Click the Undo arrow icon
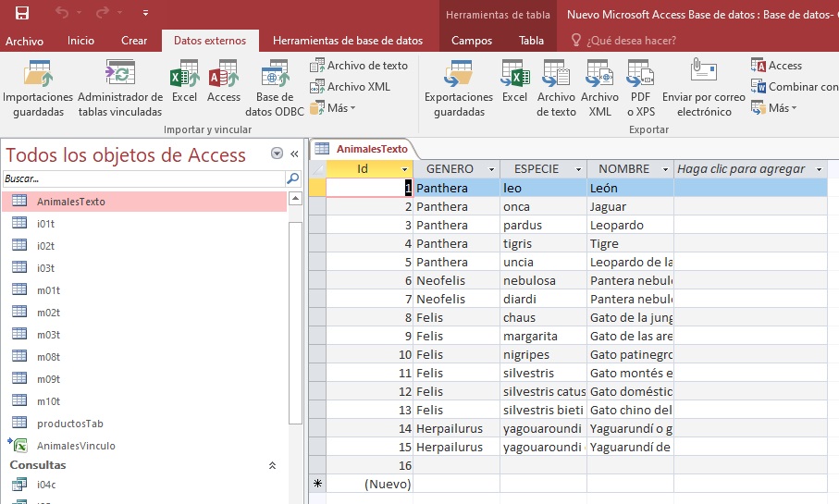This screenshot has width=839, height=504. (x=62, y=12)
